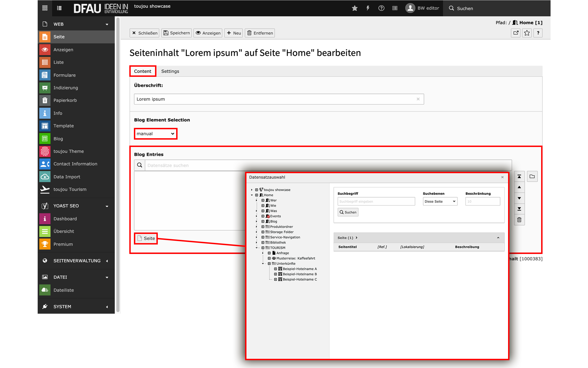Move selected entry down
Viewport: 588px width, 368px height.
pyautogui.click(x=519, y=198)
